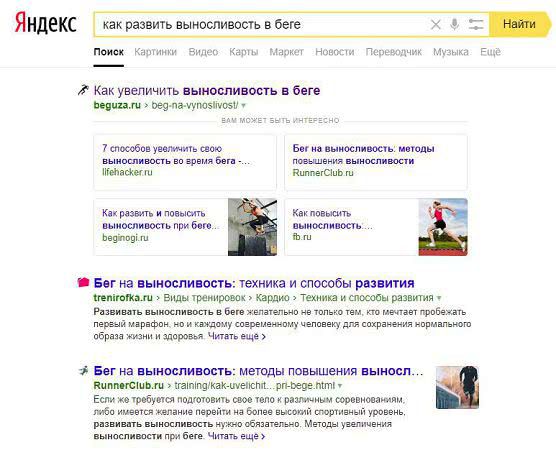Switch to the Видео tab

(x=203, y=52)
